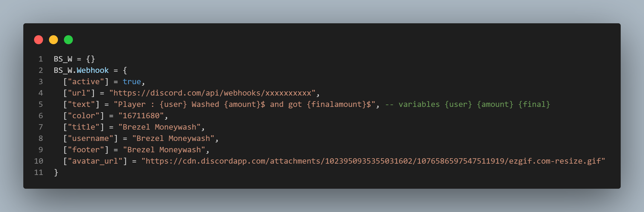Click the color value 16711680
Image resolution: width=644 pixels, height=212 pixels.
141,116
